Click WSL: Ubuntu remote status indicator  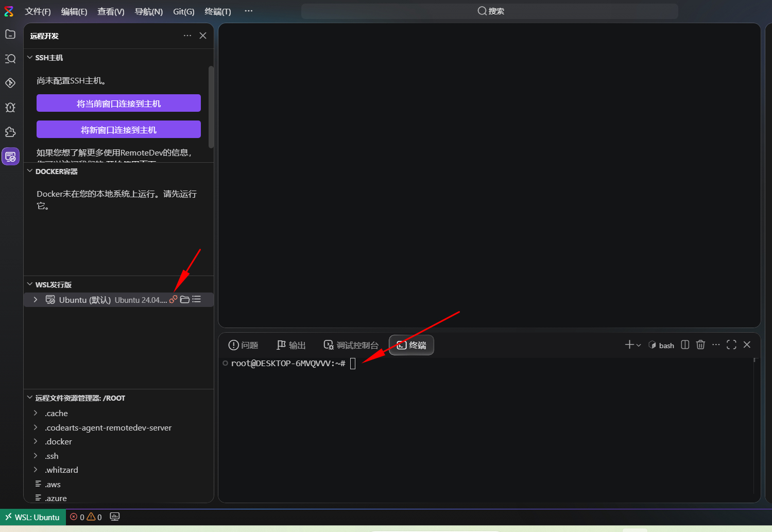point(33,517)
